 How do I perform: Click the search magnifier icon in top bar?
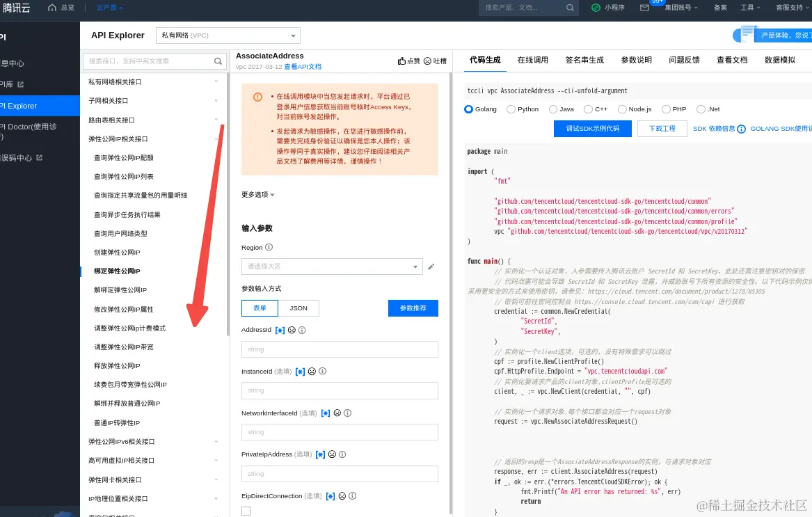tap(570, 8)
